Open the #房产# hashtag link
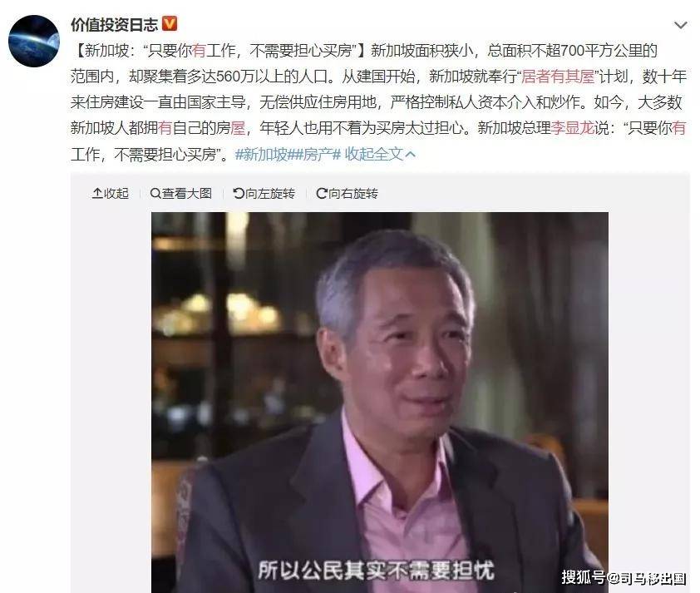The width and height of the screenshot is (700, 593). tap(316, 155)
